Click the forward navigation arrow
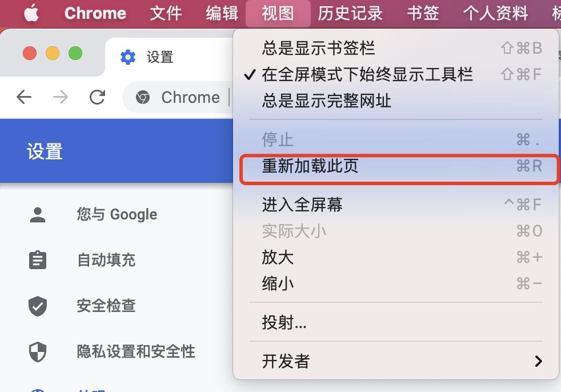Viewport: 561px width, 392px height. tap(60, 97)
